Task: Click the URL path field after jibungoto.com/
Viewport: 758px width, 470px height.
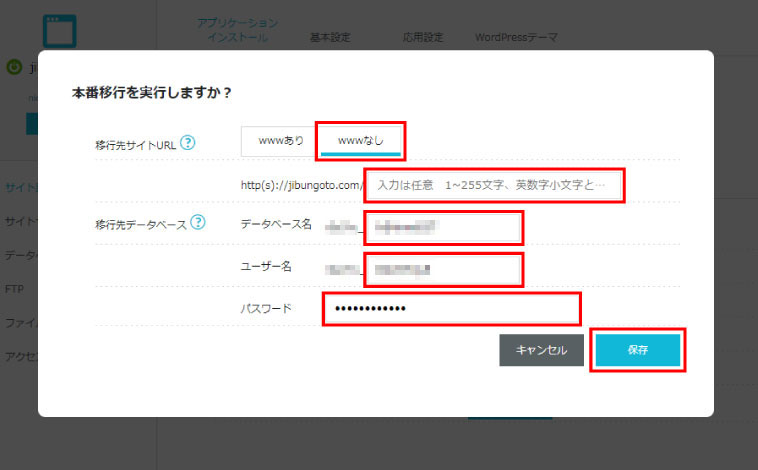Action: [495, 186]
